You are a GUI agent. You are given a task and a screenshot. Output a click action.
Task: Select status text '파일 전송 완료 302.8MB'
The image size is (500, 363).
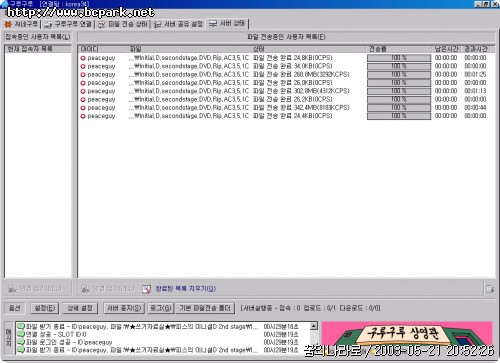click(x=301, y=91)
